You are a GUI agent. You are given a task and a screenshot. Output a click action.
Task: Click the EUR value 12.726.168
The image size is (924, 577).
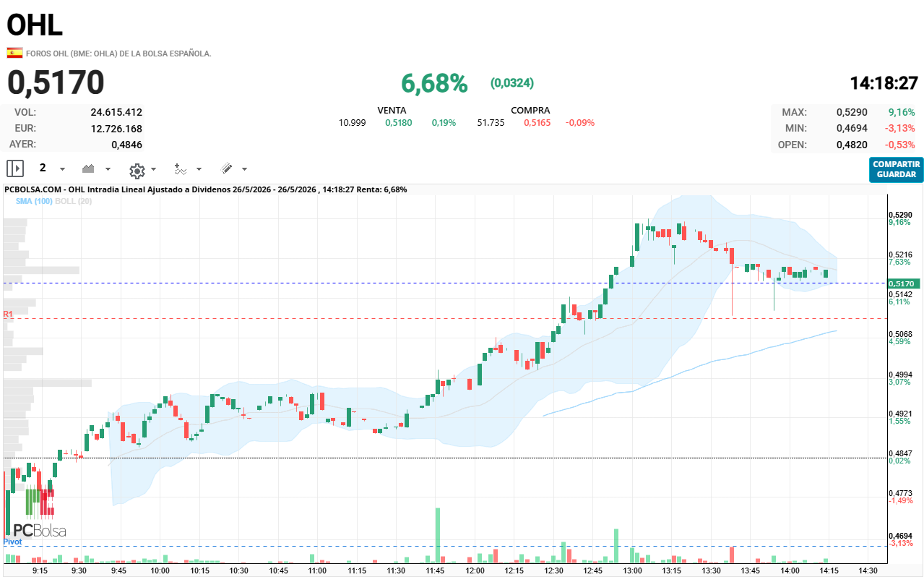(116, 129)
